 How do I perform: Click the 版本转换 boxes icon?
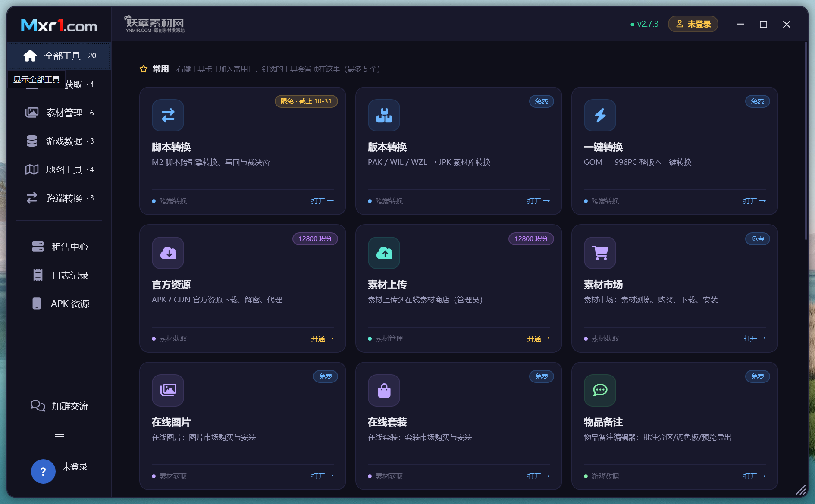[x=384, y=115]
